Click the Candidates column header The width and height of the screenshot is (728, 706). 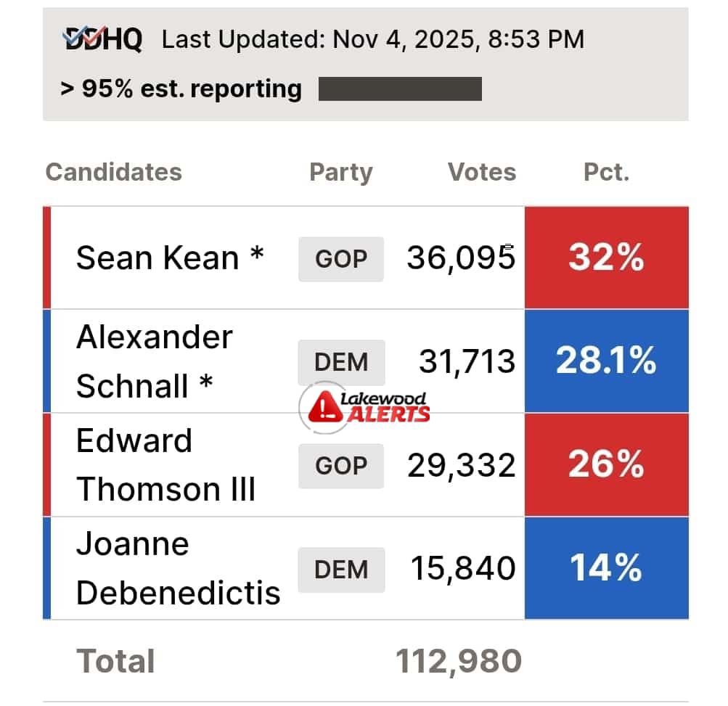[x=113, y=172]
